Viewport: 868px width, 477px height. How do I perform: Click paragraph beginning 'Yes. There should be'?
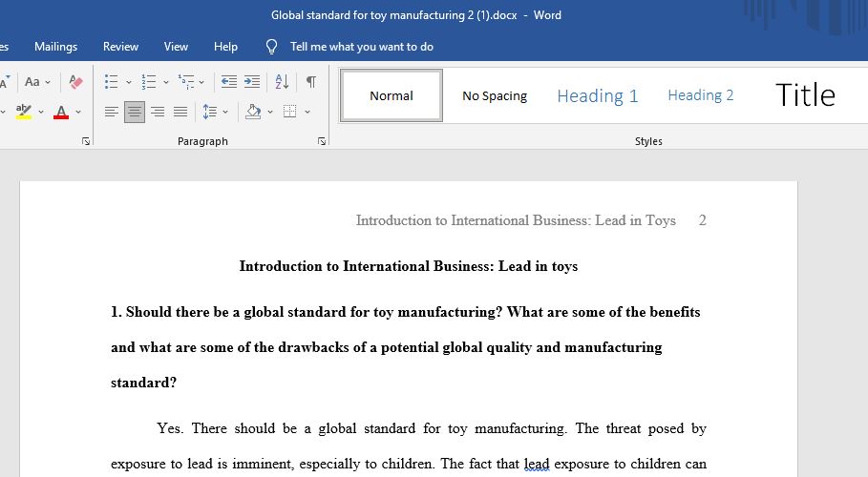pos(409,446)
